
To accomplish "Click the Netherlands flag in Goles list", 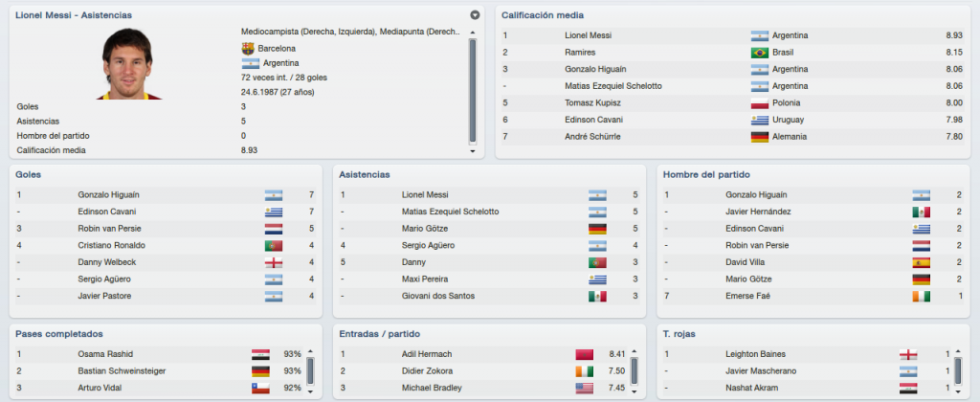I will tap(273, 229).
